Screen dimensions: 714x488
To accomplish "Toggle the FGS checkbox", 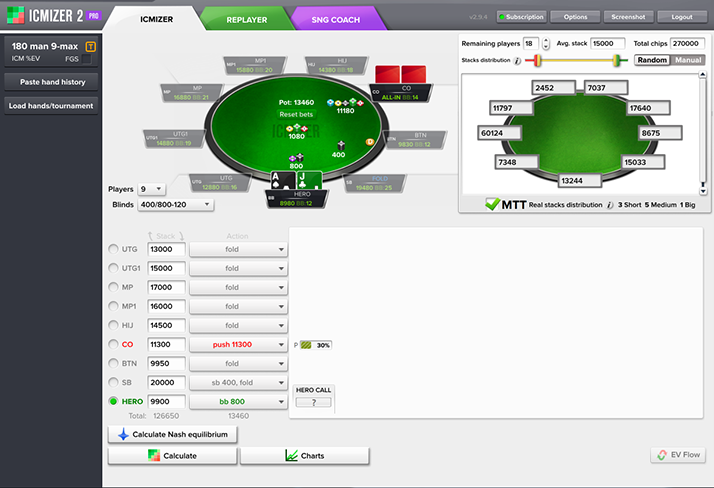I will pos(87,59).
